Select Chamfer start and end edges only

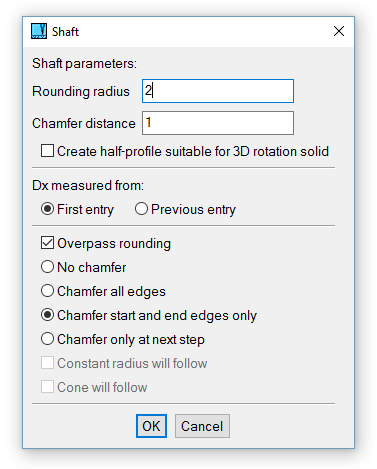[47, 315]
